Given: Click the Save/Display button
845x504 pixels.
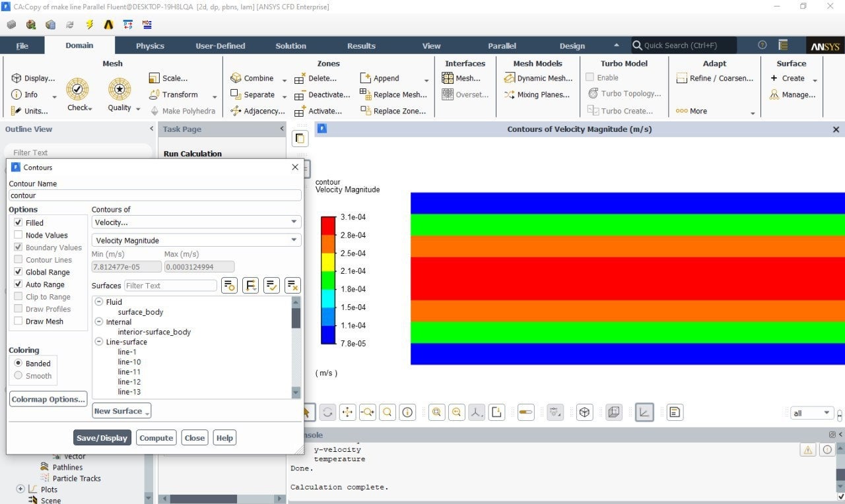Looking at the screenshot, I should [x=102, y=438].
